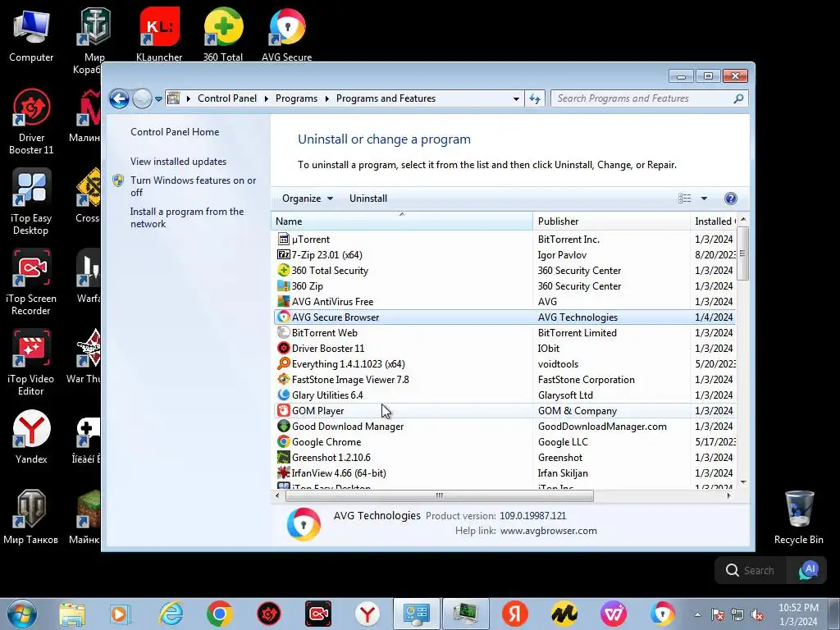Open Turn Windows features on or off
840x630 pixels.
(194, 186)
